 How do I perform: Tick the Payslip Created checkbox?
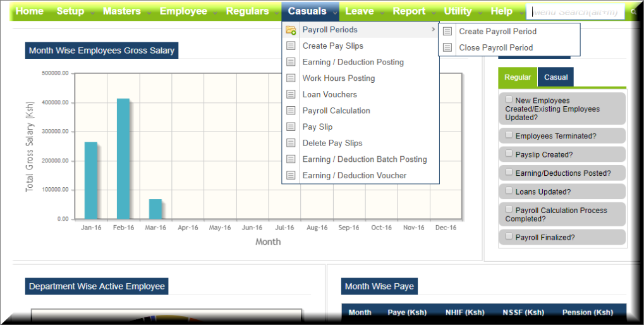[509, 154]
